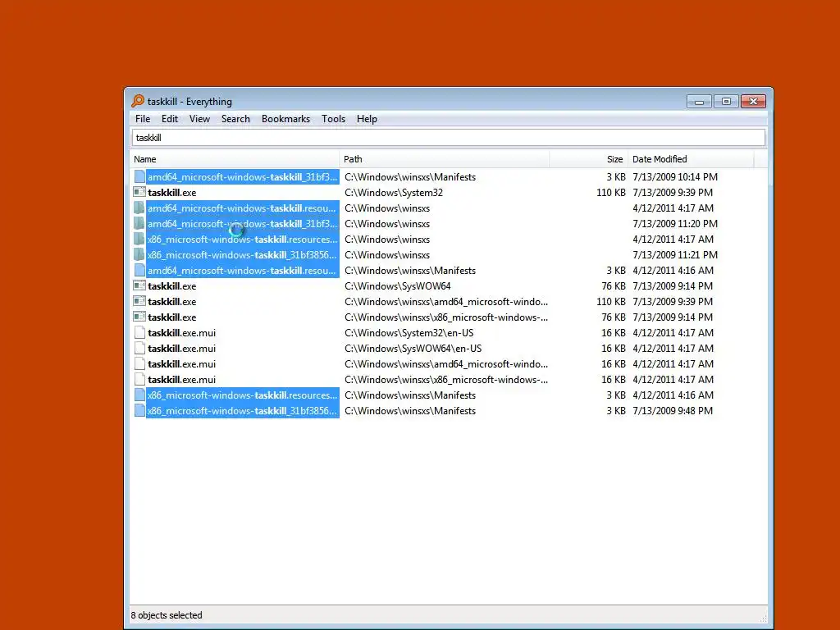Click amd64 taskkill_31bf3 name in 10:14 PM row
This screenshot has height=630, width=840.
coord(242,177)
